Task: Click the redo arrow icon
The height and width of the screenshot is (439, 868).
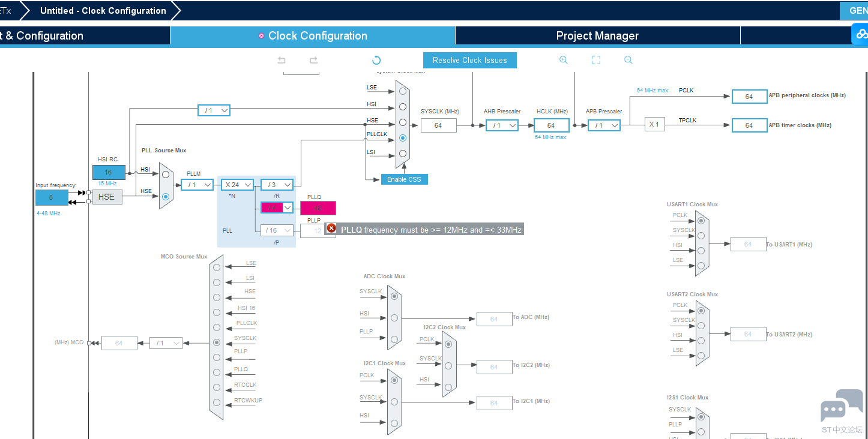Action: (x=313, y=60)
